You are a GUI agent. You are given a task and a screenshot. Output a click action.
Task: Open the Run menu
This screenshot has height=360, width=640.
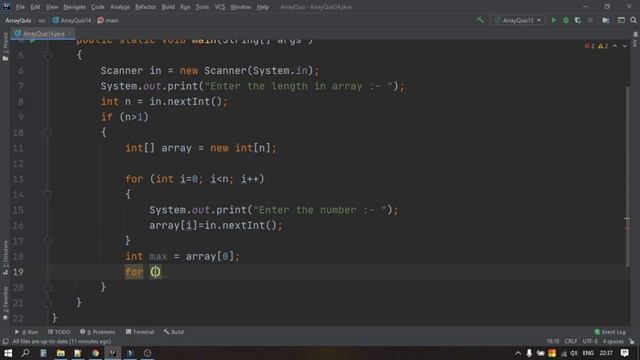tap(185, 7)
